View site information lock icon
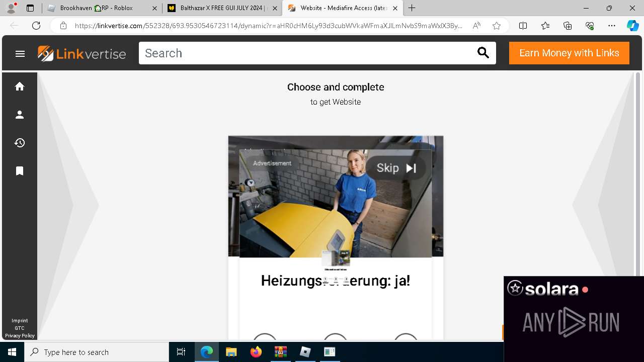The image size is (644, 362). click(63, 26)
